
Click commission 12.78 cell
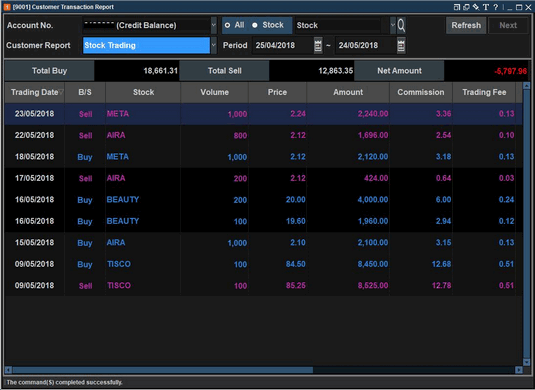(x=442, y=286)
